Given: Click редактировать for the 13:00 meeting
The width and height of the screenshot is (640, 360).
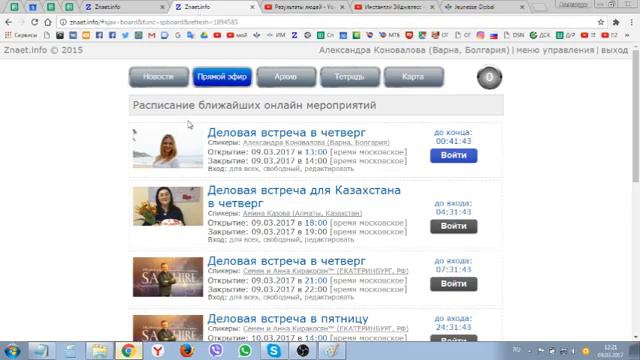Looking at the screenshot, I should tap(329, 169).
